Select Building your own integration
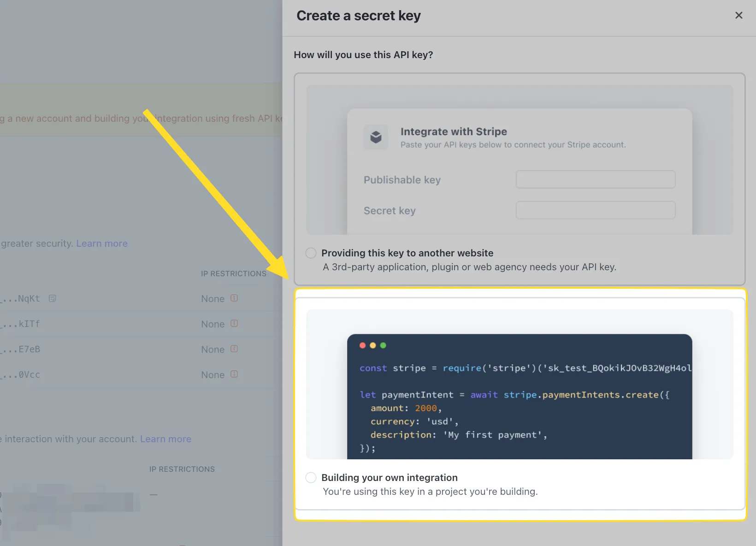 click(x=311, y=478)
